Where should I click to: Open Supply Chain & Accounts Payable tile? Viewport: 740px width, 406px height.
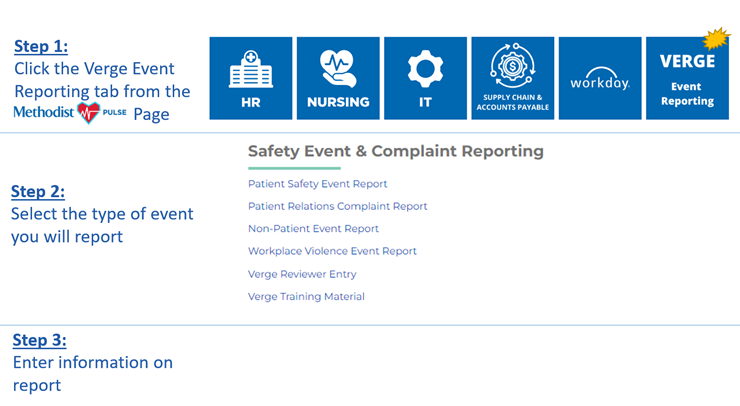pyautogui.click(x=513, y=78)
